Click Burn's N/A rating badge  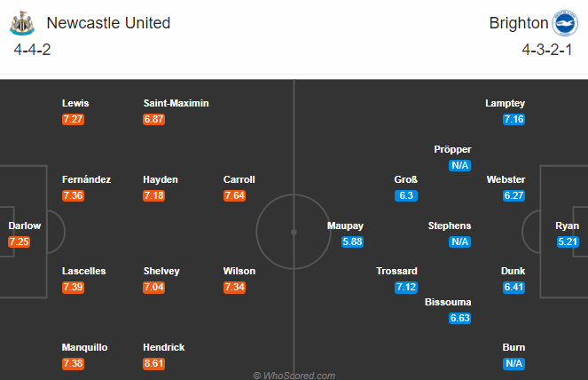pyautogui.click(x=514, y=363)
